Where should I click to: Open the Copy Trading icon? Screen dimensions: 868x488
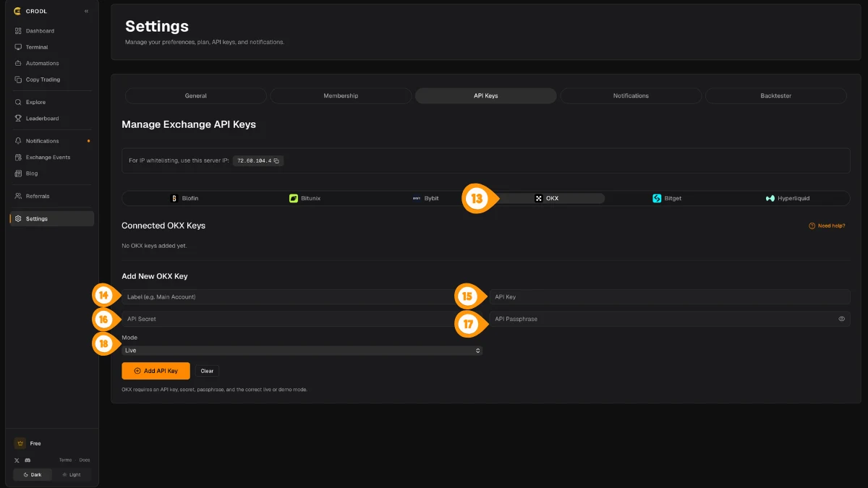pos(18,80)
